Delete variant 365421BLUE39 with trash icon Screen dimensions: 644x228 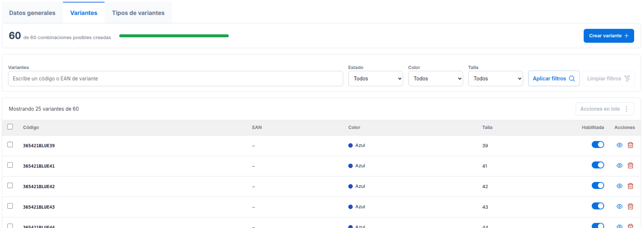coord(630,145)
